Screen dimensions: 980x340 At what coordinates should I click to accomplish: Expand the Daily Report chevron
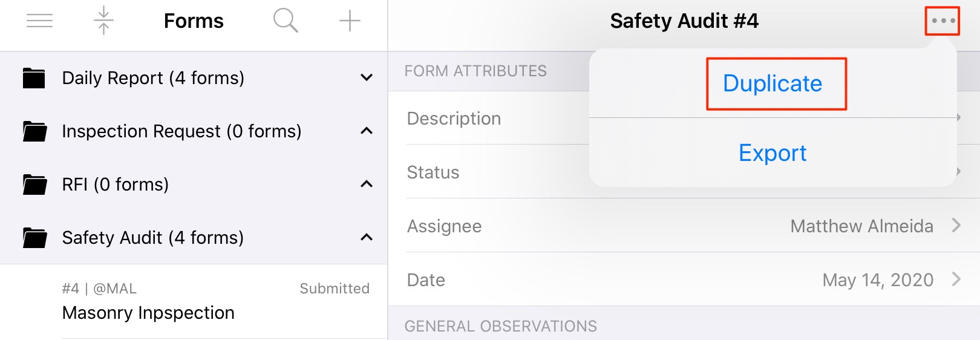click(x=367, y=78)
